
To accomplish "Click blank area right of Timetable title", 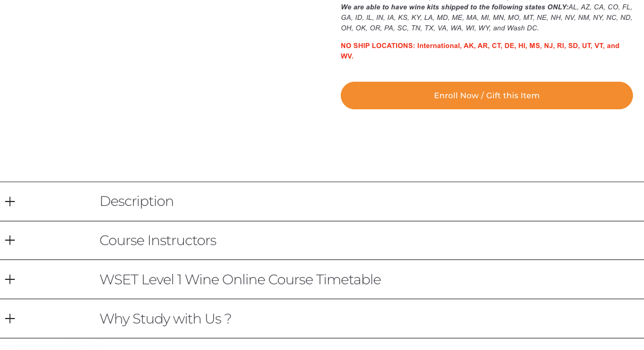I will point(511,279).
